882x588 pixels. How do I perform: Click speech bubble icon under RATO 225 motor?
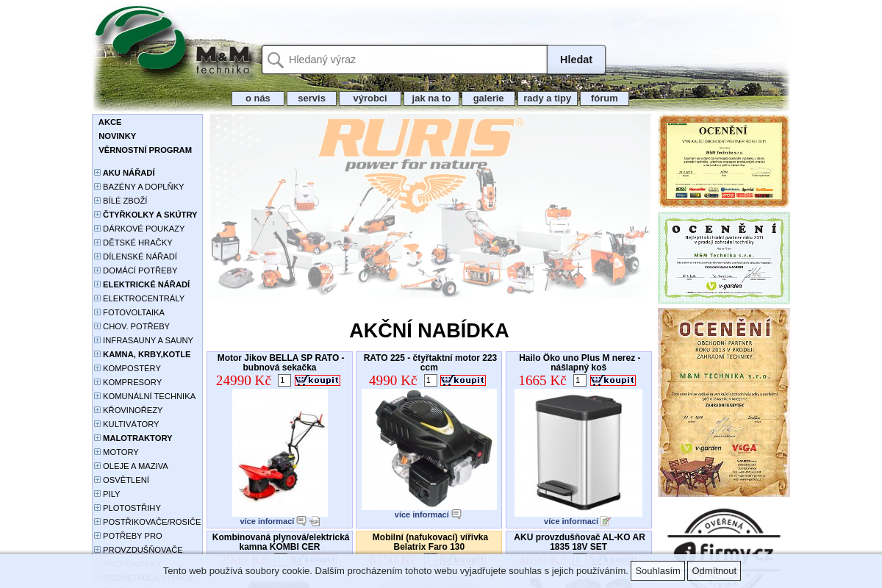click(x=456, y=514)
